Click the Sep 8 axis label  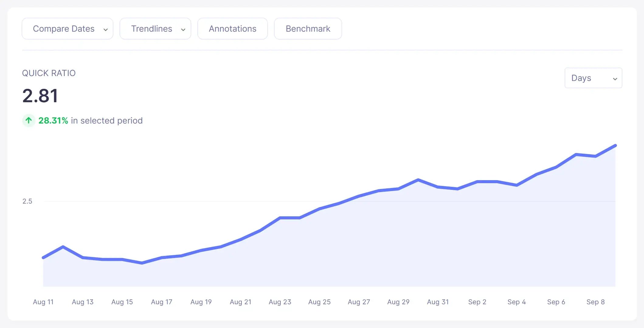pyautogui.click(x=596, y=302)
